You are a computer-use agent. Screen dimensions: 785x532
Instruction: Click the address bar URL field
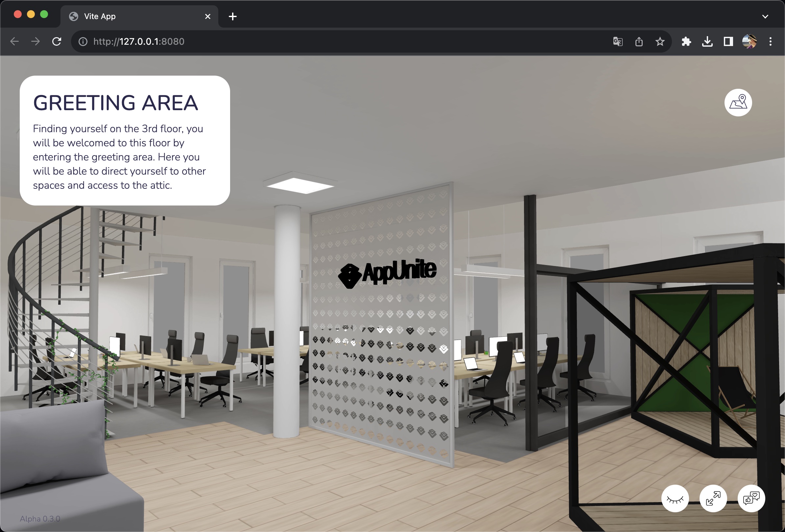304,41
